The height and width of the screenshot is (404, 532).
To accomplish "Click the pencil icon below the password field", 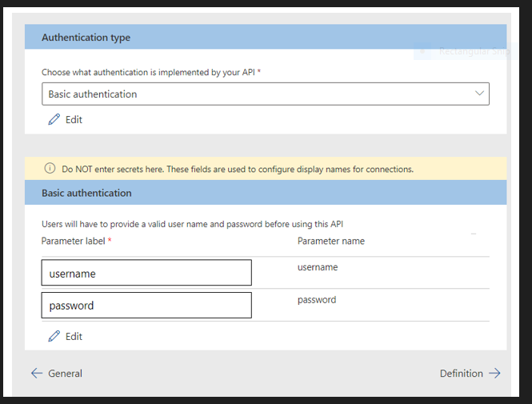I will click(x=54, y=336).
